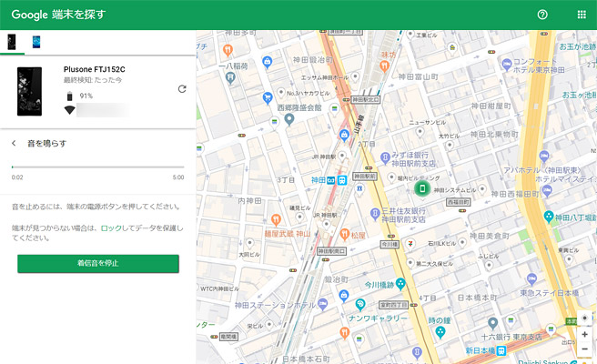Click the みずほ銀行 神田駅前支店 bank pin
The height and width of the screenshot is (364, 597).
point(385,157)
